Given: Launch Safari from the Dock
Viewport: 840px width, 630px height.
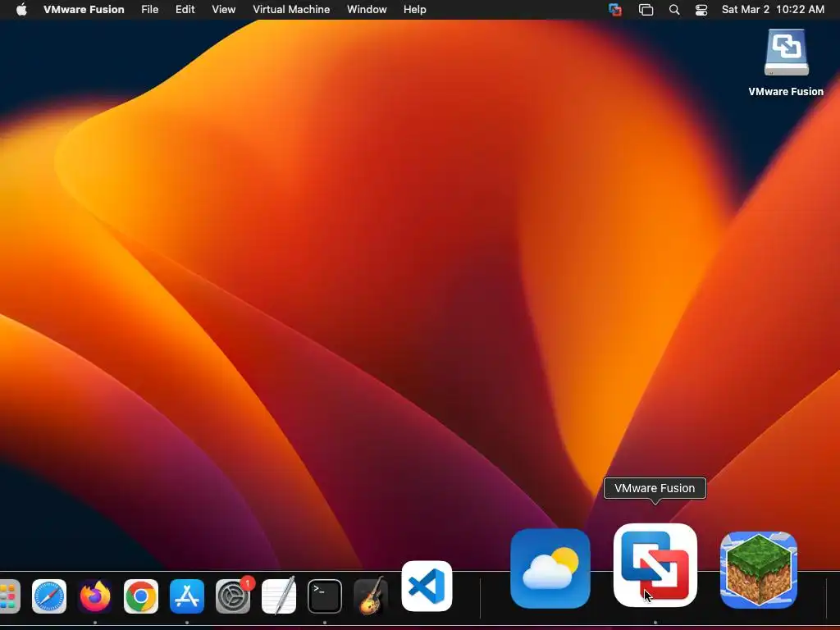Looking at the screenshot, I should 48,596.
